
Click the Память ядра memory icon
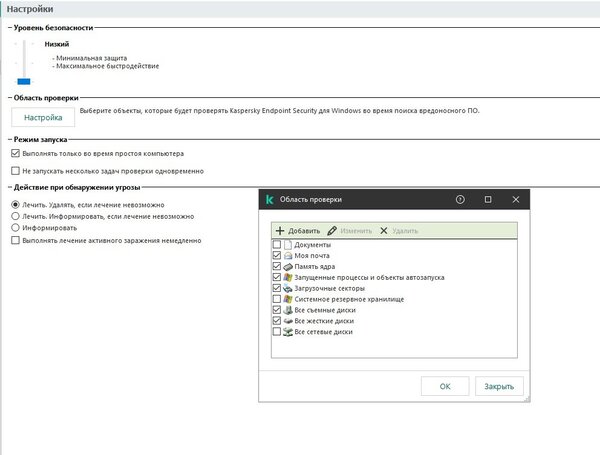(x=288, y=266)
